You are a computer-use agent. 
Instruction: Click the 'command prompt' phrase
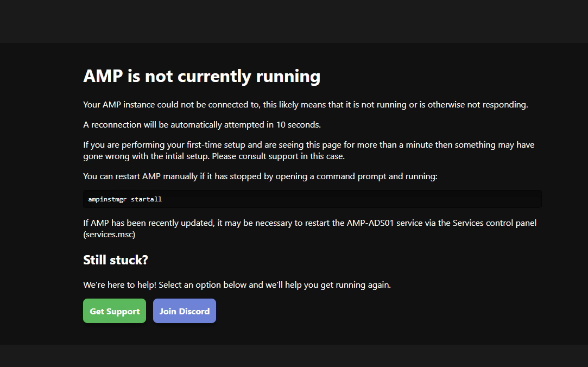coord(351,176)
